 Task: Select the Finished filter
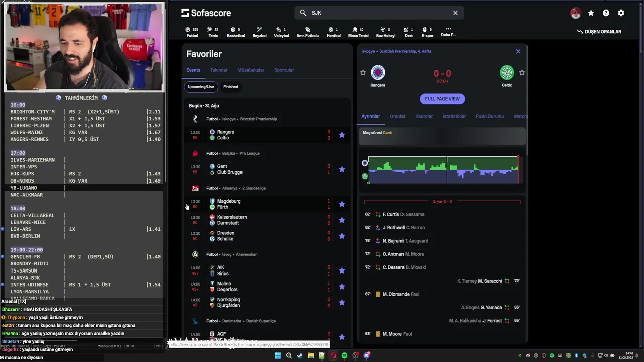click(231, 87)
